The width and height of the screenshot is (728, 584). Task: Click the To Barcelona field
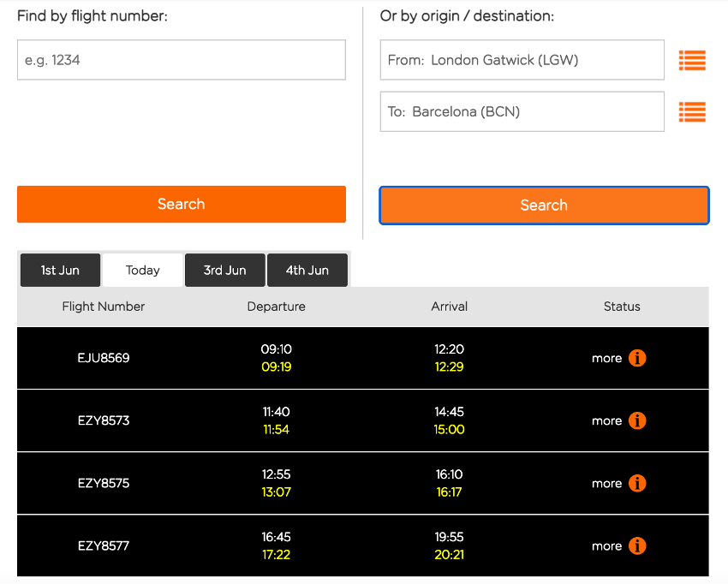pyautogui.click(x=522, y=111)
